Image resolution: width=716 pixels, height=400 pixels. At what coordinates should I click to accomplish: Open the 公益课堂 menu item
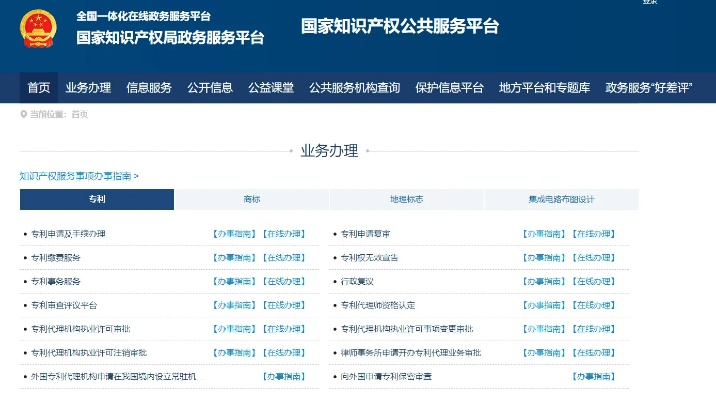click(x=271, y=87)
